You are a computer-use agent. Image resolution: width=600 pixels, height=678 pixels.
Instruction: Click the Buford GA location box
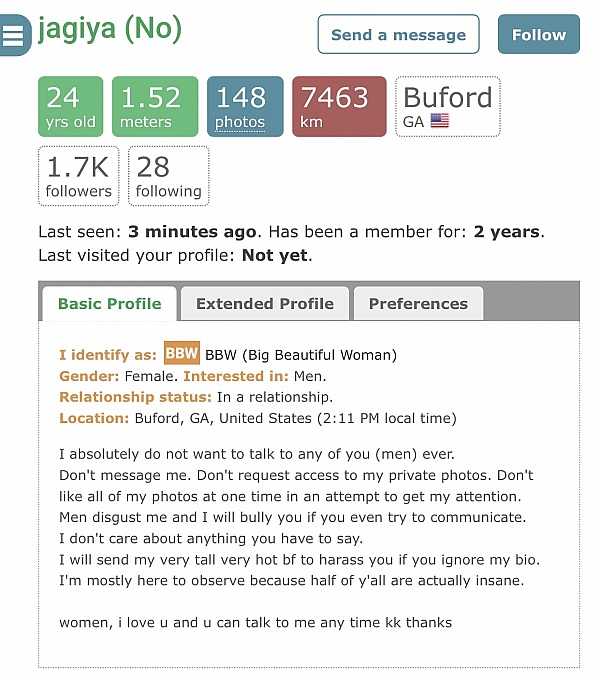[448, 107]
